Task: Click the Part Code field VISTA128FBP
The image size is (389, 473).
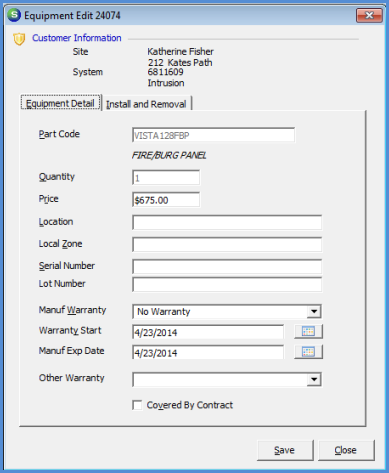Action: click(x=213, y=135)
